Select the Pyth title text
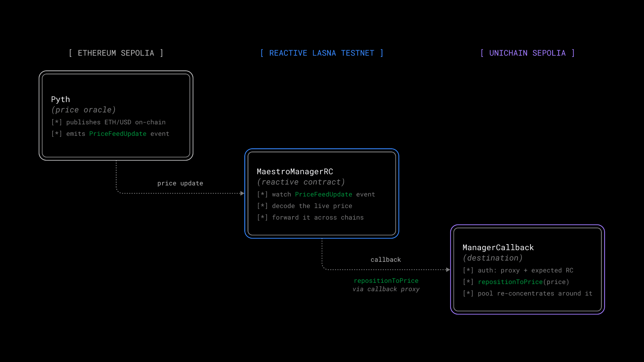The width and height of the screenshot is (644, 362). [x=60, y=99]
